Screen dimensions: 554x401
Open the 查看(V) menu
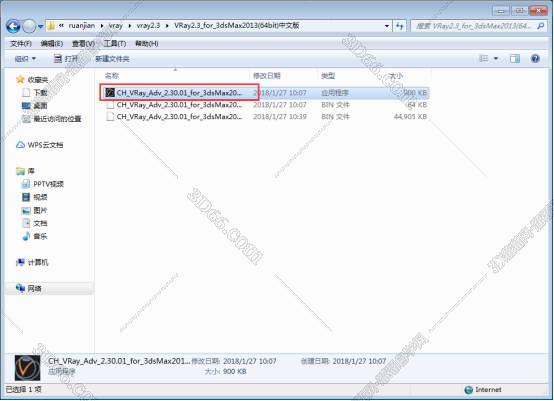click(x=83, y=43)
